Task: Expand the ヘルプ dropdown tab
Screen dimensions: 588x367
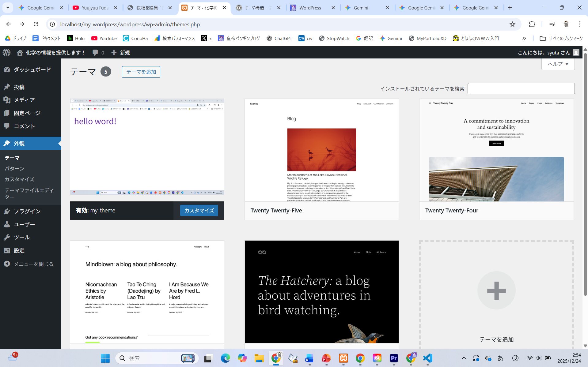Action: coord(558,64)
